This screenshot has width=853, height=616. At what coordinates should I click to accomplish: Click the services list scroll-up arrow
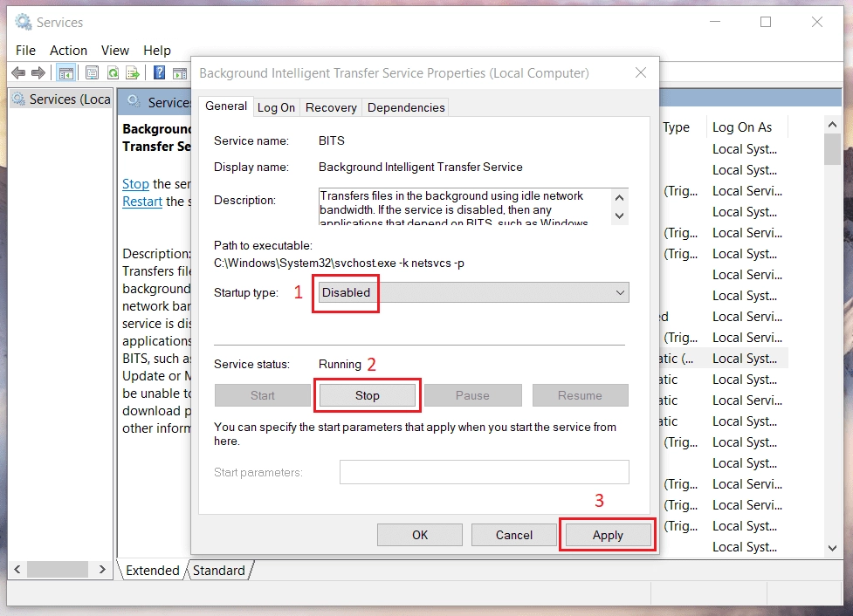pos(832,125)
